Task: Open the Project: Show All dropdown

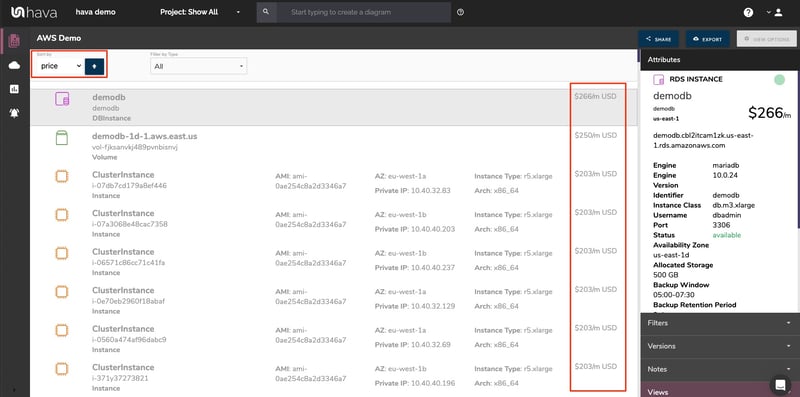Action: click(x=199, y=12)
